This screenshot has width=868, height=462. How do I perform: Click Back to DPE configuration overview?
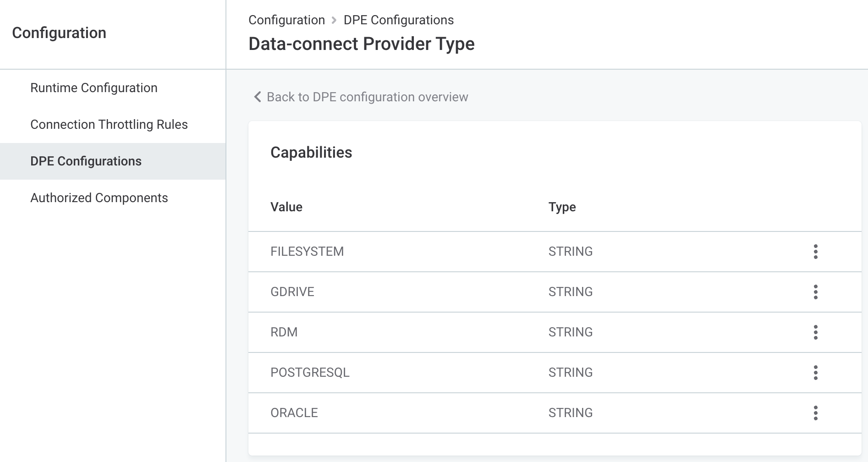(x=368, y=97)
